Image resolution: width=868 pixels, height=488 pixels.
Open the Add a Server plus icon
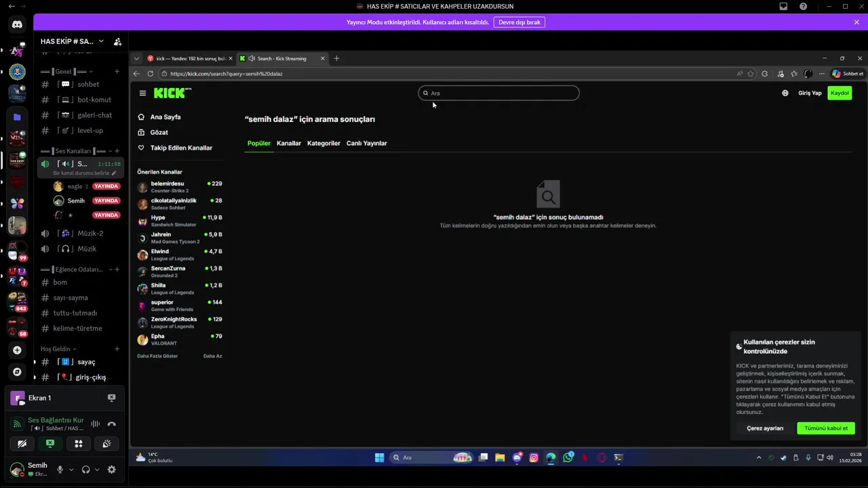17,350
